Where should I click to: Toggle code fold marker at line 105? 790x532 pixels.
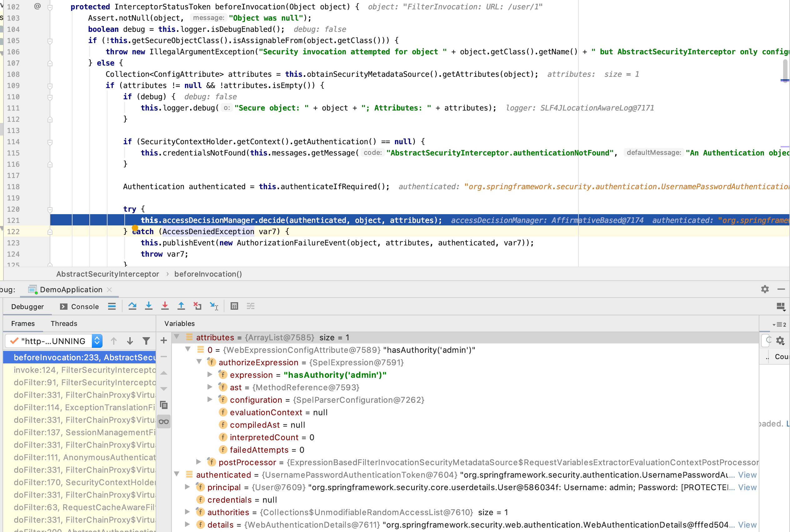coord(50,41)
